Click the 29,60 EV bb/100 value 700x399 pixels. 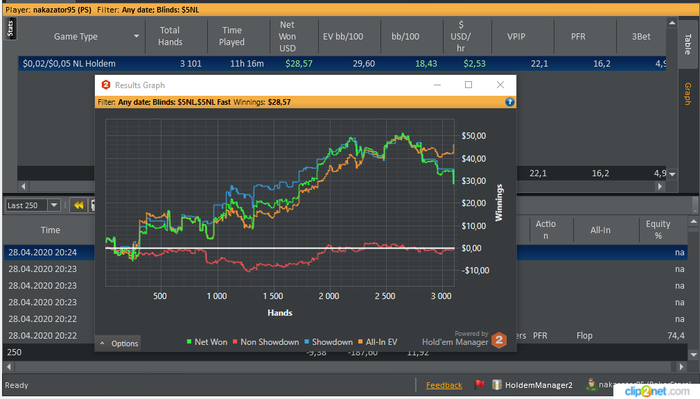tap(364, 64)
